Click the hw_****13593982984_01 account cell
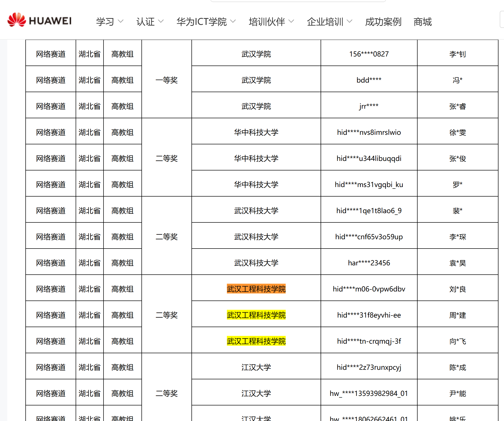The image size is (504, 421). (x=369, y=393)
